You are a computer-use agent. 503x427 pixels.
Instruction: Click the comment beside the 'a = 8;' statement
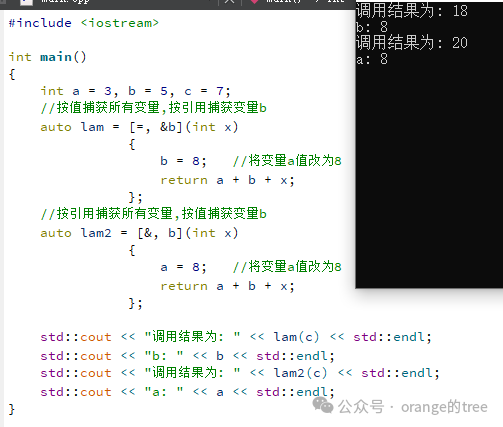(287, 267)
